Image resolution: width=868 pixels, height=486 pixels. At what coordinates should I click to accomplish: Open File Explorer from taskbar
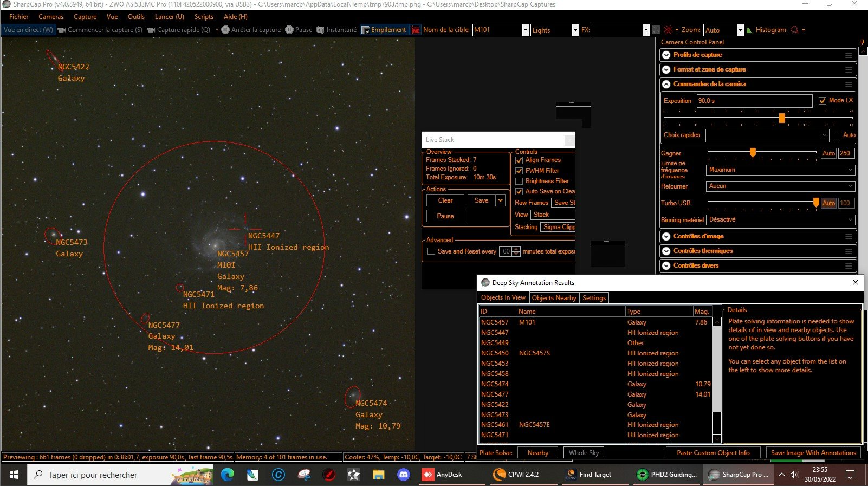pyautogui.click(x=378, y=475)
